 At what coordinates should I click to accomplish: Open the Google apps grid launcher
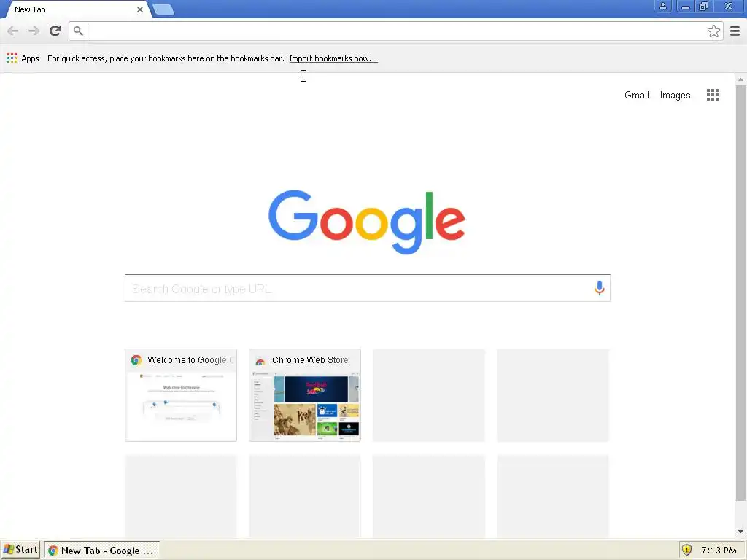coord(713,95)
